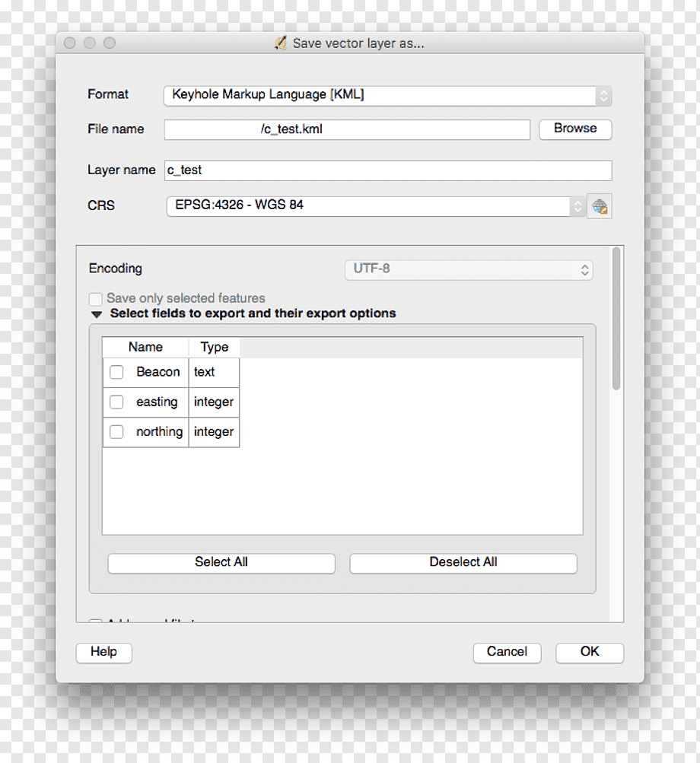
Task: Open the Format dropdown showing Keyhole Markup Language
Action: (387, 96)
